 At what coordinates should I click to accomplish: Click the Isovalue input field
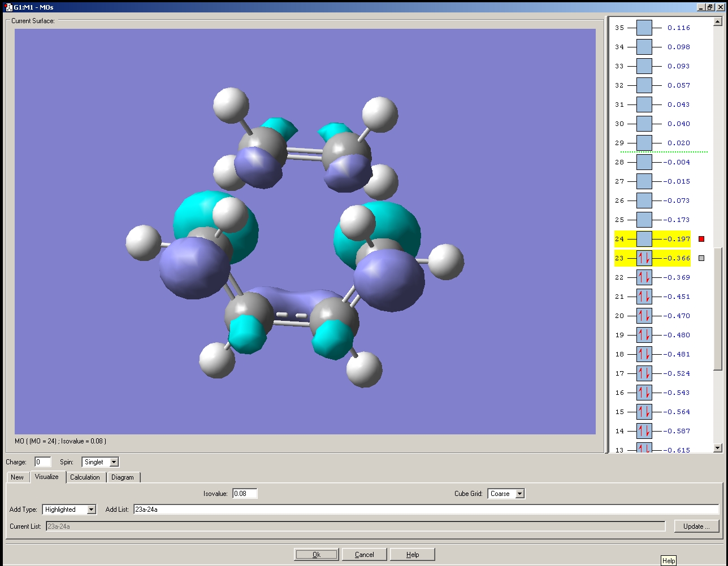point(244,494)
